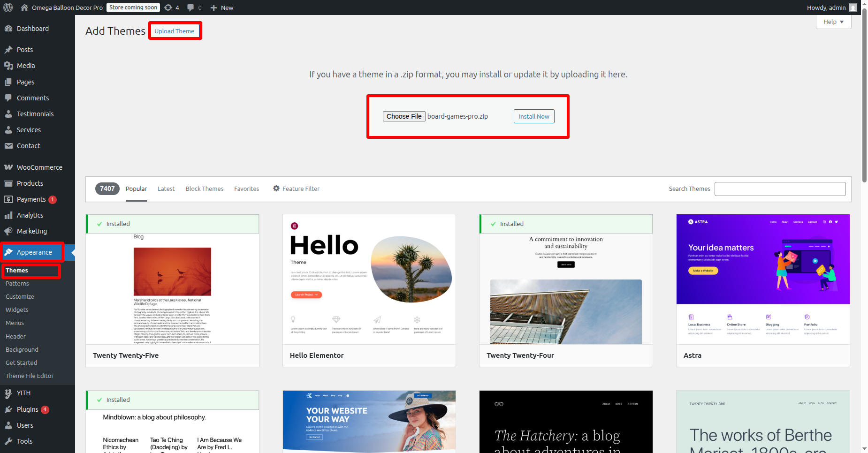Screen dimensions: 868x453
Task: Click the admin avatar icon
Action: pos(853,8)
